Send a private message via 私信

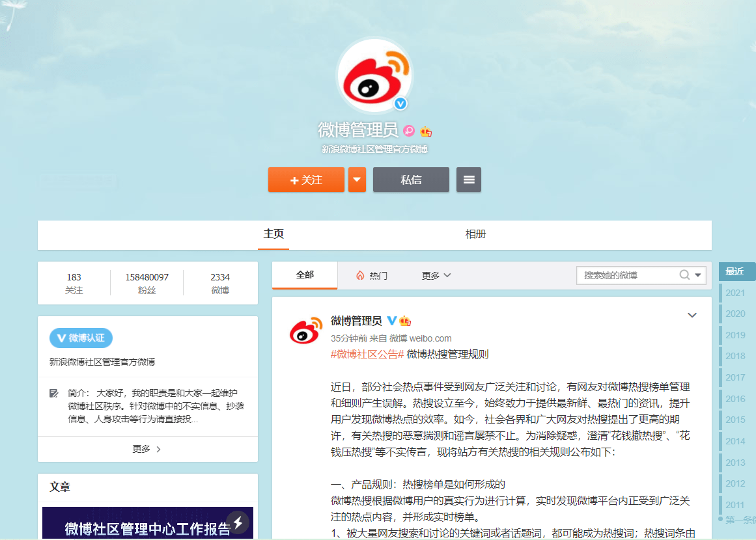coord(411,180)
